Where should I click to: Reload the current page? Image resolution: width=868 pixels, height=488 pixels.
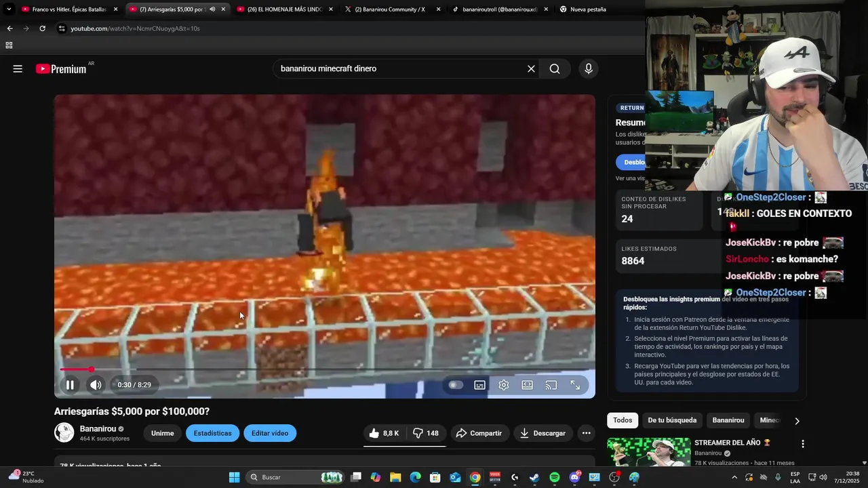42,28
